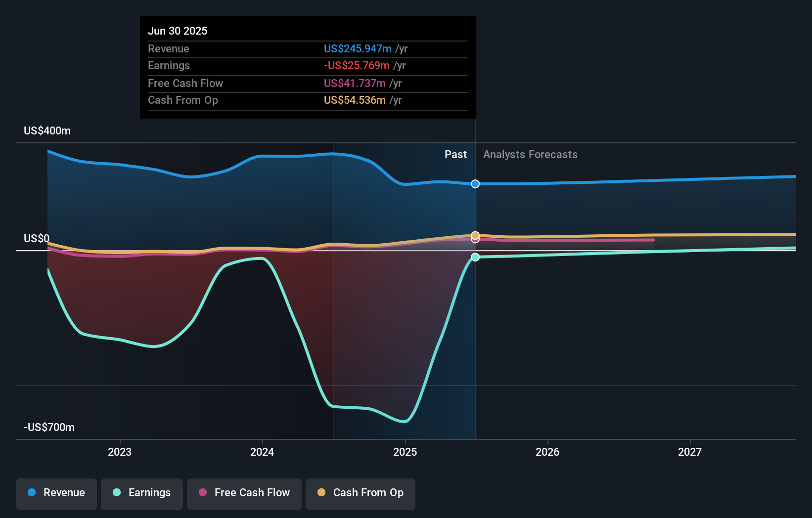This screenshot has height=518, width=812.
Task: Click the Analysts Forecasts label
Action: coord(530,154)
